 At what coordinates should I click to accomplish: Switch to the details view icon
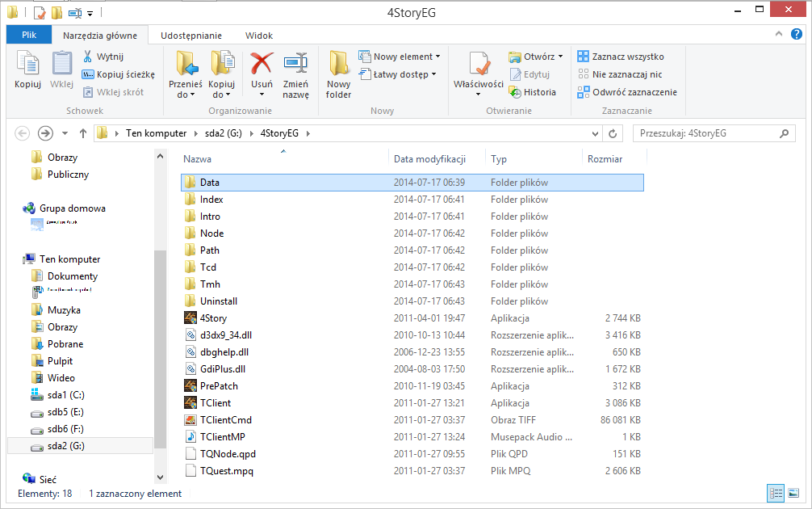[x=776, y=494]
